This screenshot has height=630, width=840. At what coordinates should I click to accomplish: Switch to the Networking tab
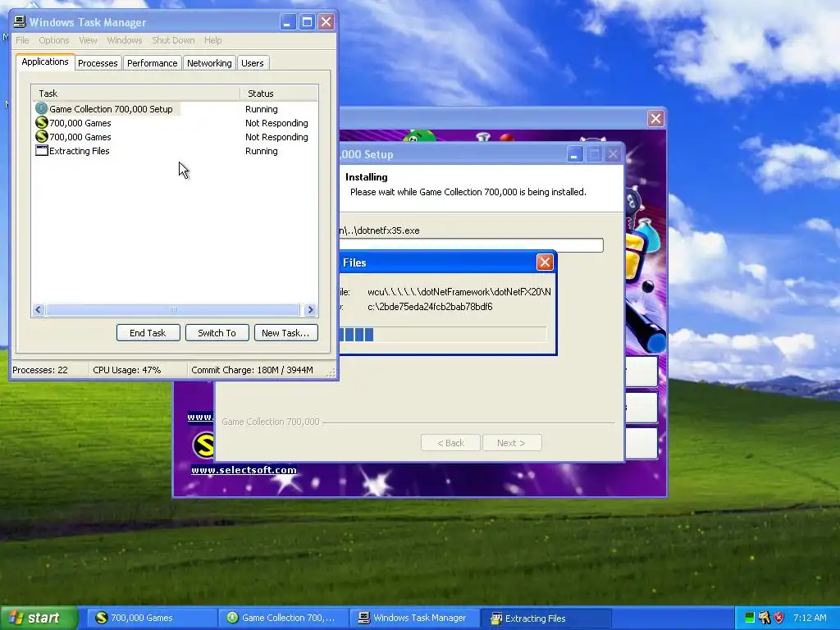pyautogui.click(x=209, y=63)
